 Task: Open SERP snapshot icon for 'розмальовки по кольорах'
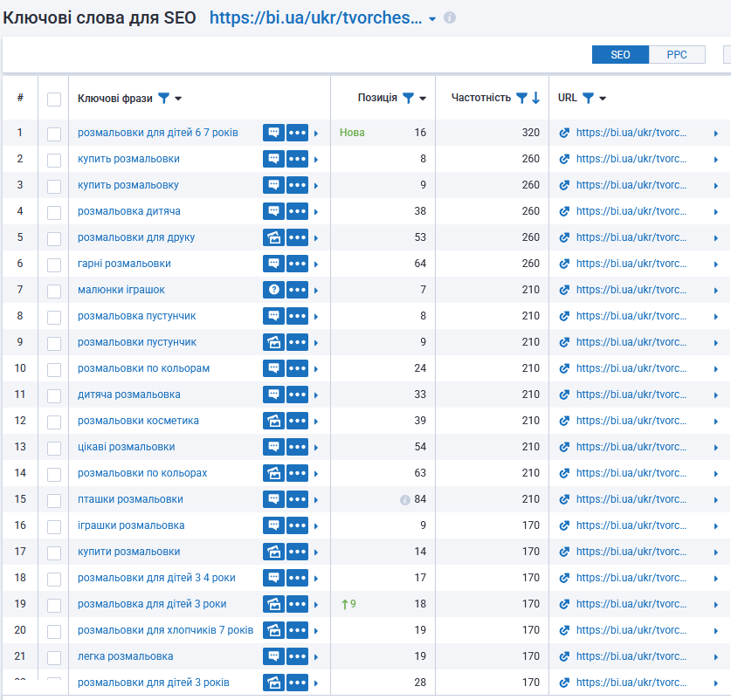[273, 473]
